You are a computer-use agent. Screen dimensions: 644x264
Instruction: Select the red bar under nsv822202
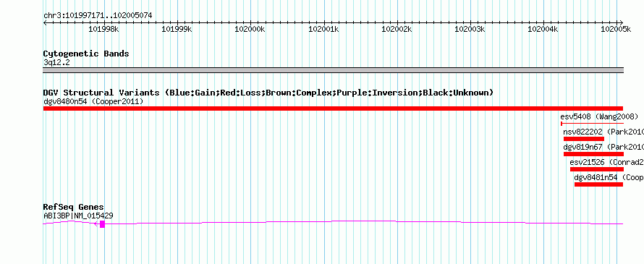[x=584, y=139]
